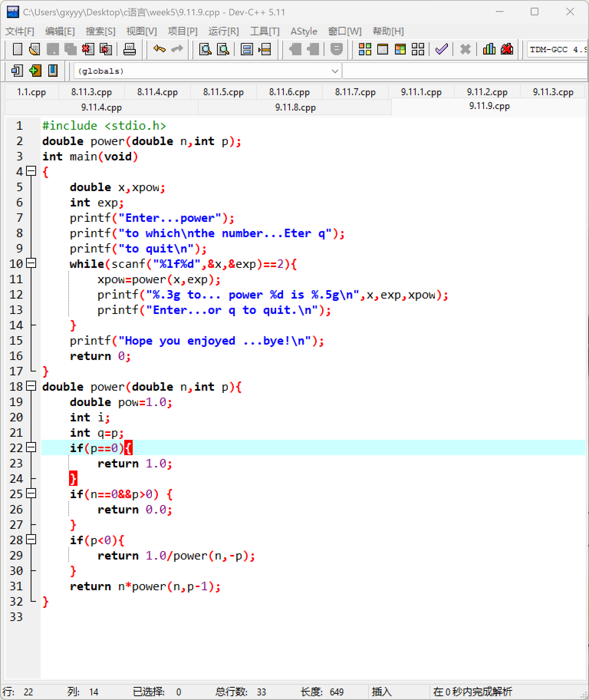Screen dimensions: 589x700
Task: Switch to the 9.11.8.cpp tab
Action: tap(295, 107)
